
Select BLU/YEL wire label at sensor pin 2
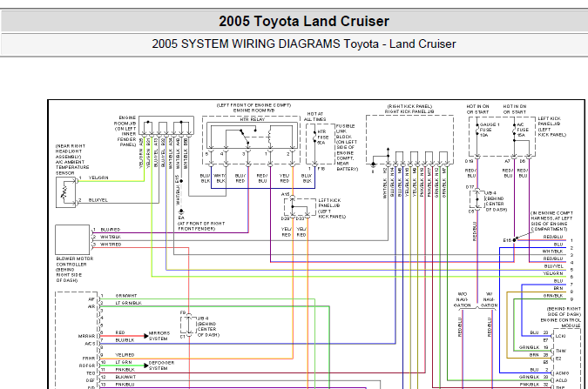click(98, 200)
